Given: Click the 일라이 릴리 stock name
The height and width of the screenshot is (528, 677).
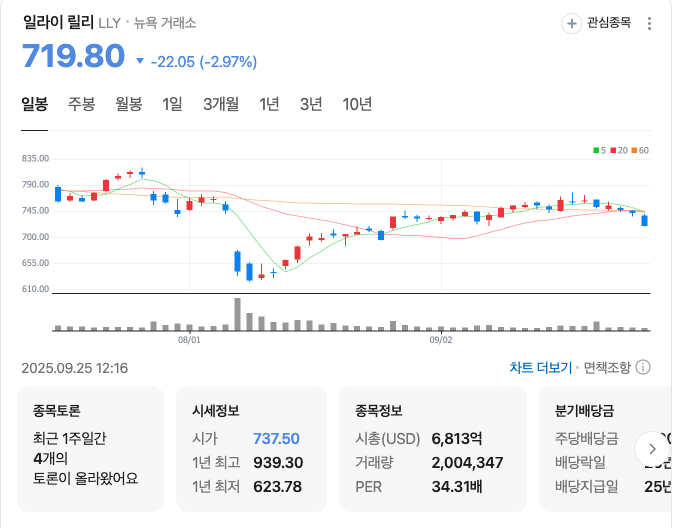Looking at the screenshot, I should click(58, 22).
